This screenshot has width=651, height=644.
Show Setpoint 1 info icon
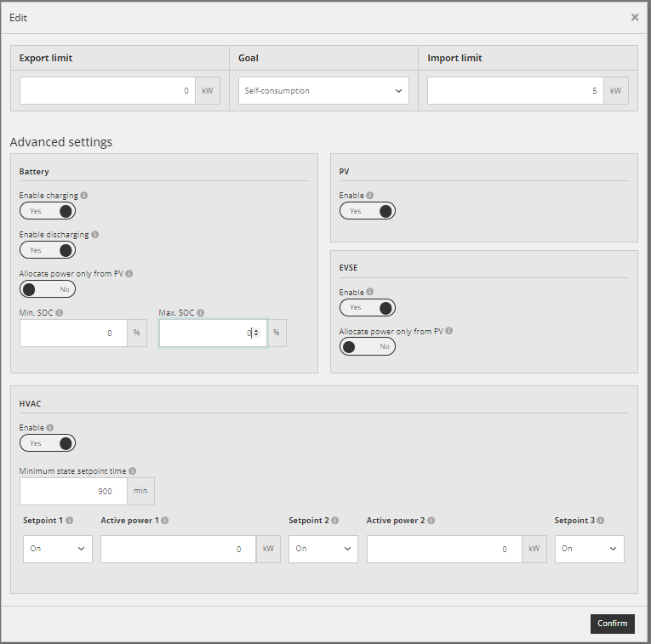click(x=70, y=521)
